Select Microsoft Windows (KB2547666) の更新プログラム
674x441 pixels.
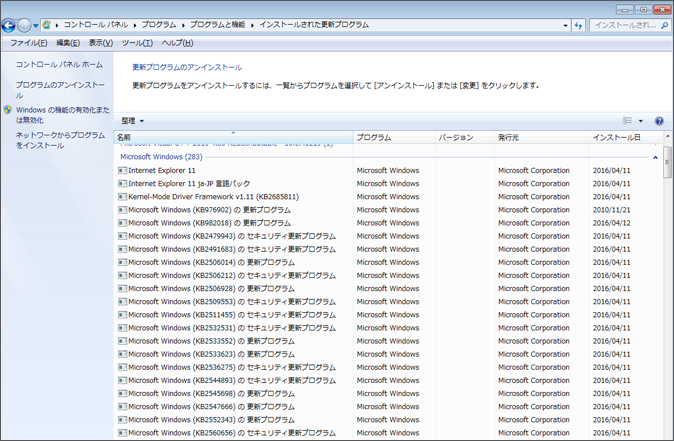coord(211,407)
